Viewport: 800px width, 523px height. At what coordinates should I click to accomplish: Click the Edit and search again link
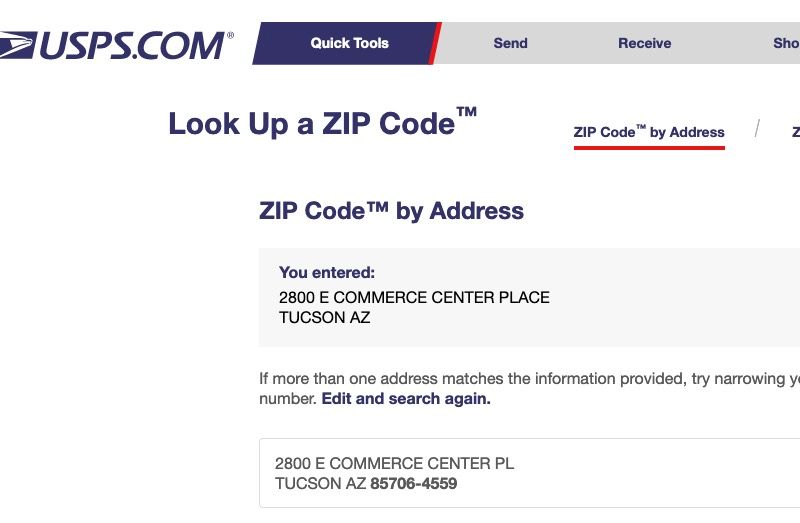[x=406, y=399]
